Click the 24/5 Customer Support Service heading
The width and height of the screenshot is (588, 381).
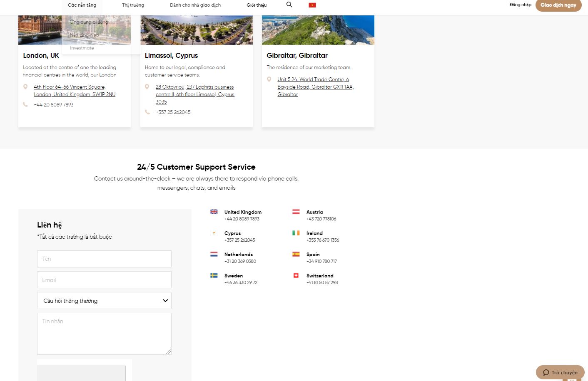pyautogui.click(x=196, y=167)
